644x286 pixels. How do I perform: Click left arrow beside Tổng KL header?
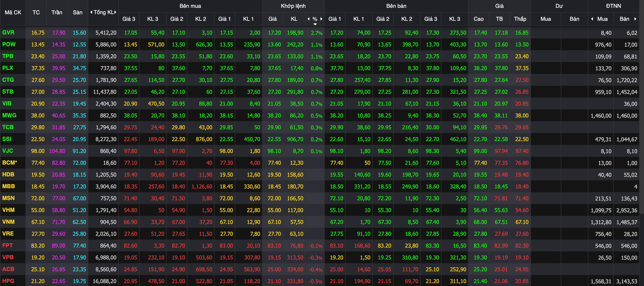pos(91,12)
